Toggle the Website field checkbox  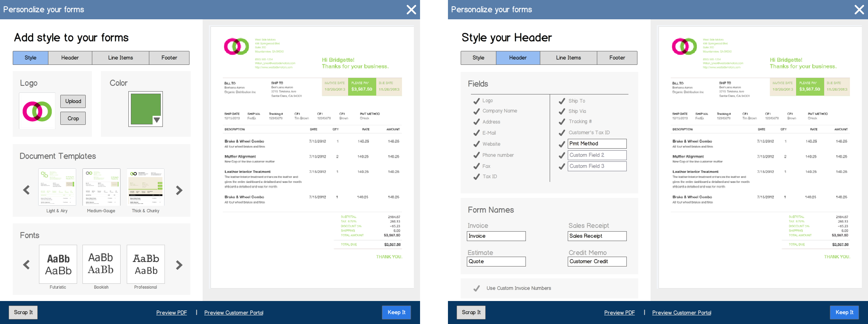point(477,144)
